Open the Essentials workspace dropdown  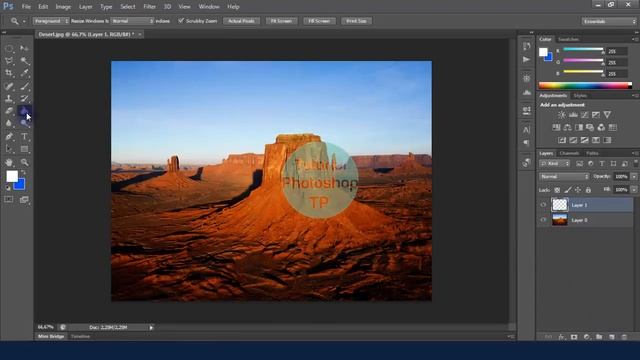609,21
